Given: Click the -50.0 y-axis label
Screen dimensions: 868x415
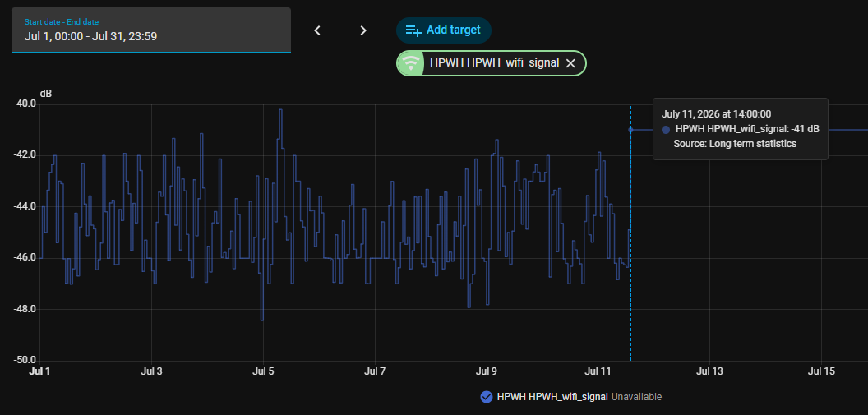Looking at the screenshot, I should (25, 361).
